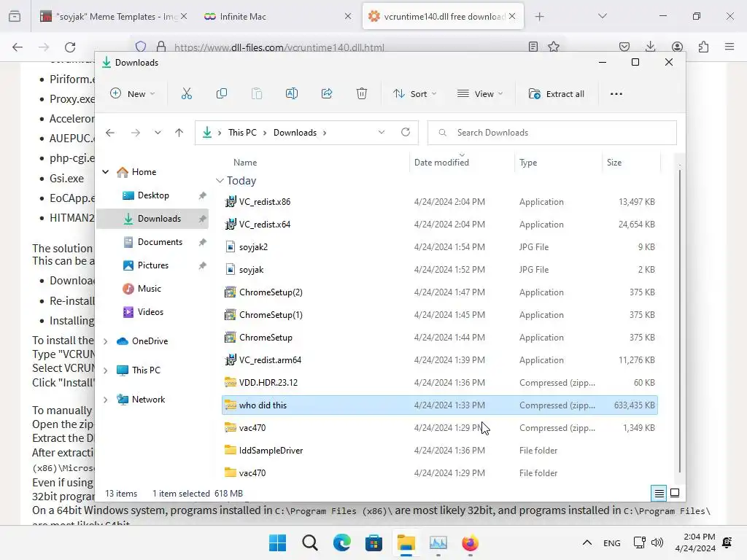Go up one folder level arrow
The height and width of the screenshot is (560, 747).
pyautogui.click(x=179, y=133)
